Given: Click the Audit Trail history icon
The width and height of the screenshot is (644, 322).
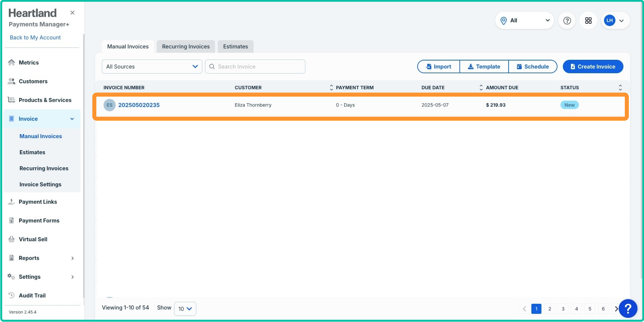Looking at the screenshot, I should coord(12,295).
